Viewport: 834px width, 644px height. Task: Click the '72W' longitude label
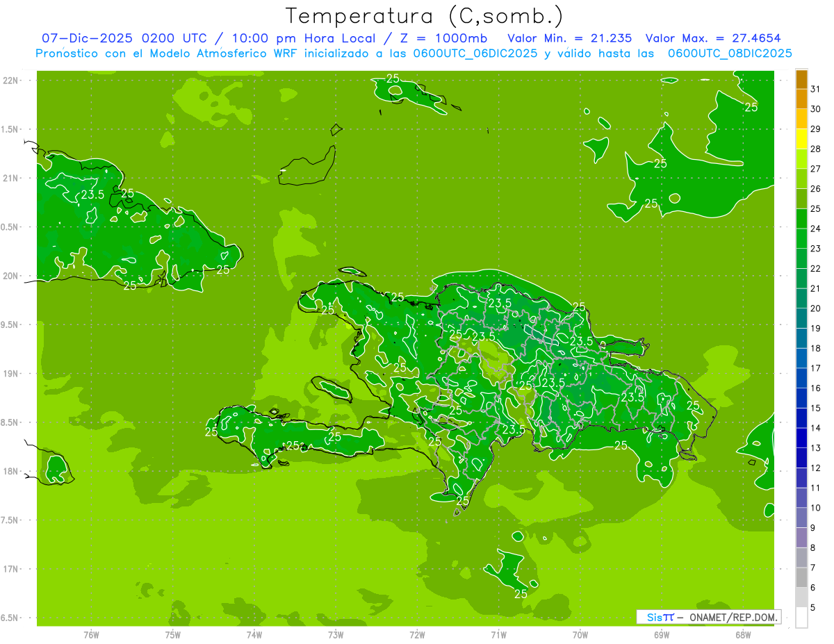point(417,634)
